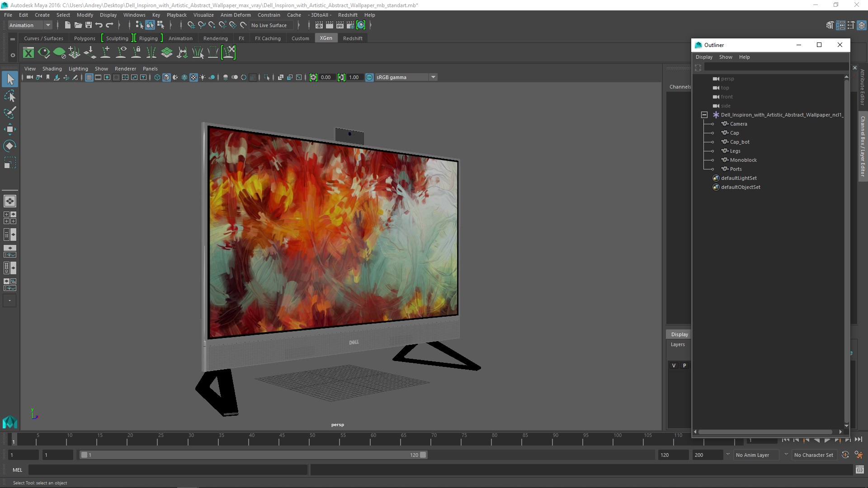
Task: Click the range slider right handle
Action: pyautogui.click(x=423, y=455)
